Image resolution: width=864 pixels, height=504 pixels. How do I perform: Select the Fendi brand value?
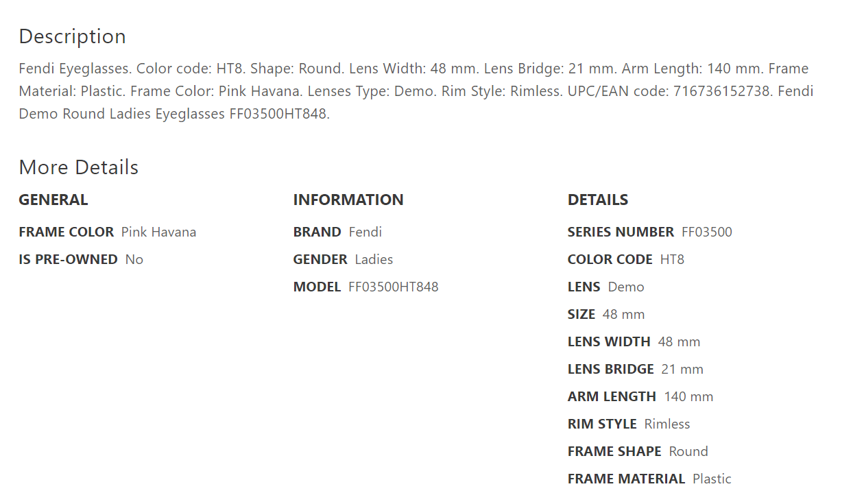(365, 232)
